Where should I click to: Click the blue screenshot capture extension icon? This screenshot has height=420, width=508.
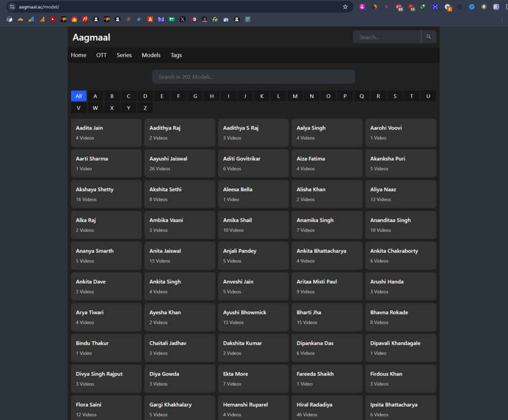point(435,7)
